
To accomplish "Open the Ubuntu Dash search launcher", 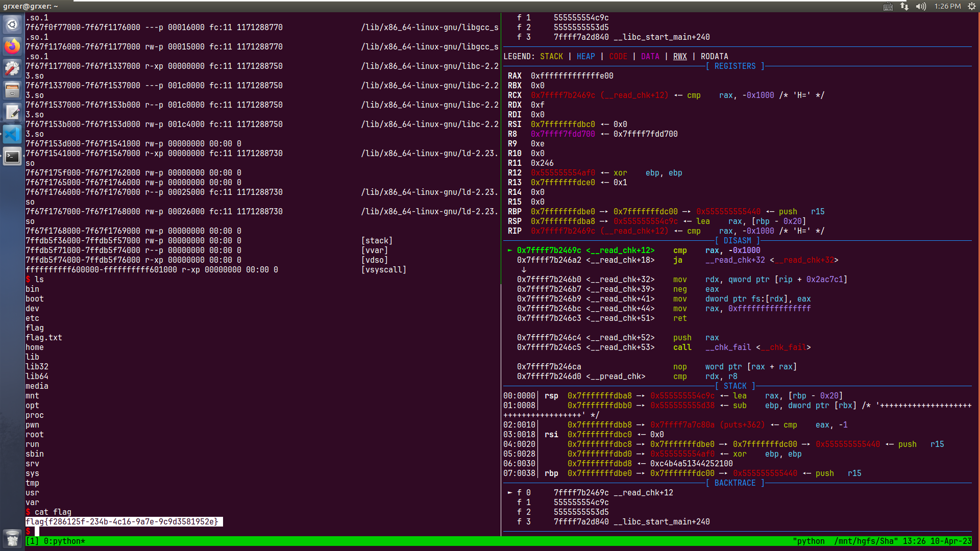I will click(12, 24).
